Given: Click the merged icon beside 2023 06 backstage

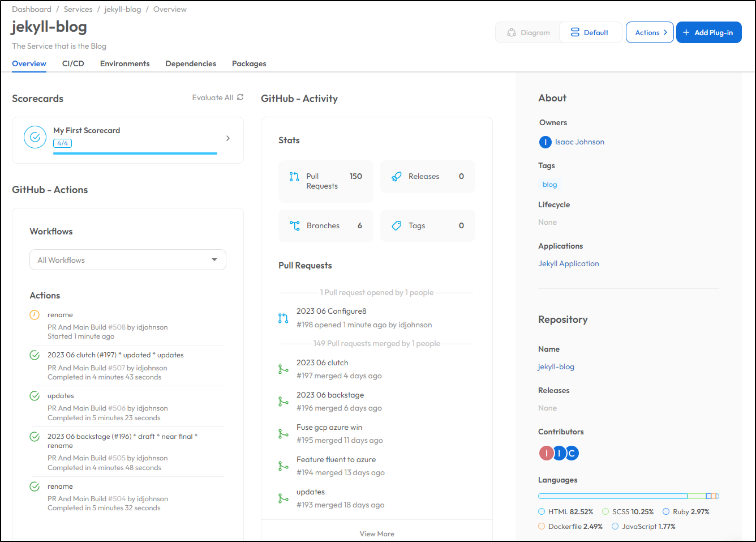Looking at the screenshot, I should tap(283, 402).
